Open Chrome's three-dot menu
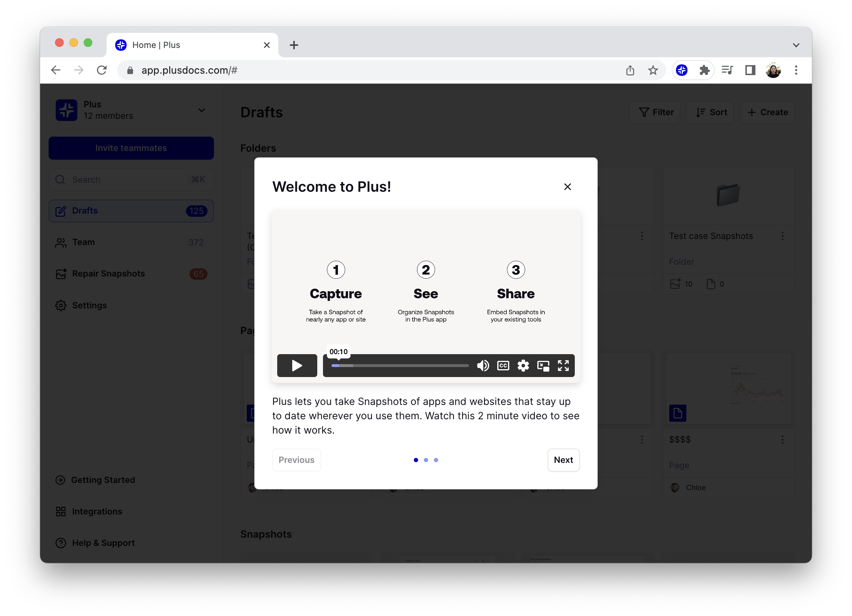The width and height of the screenshot is (852, 616). (795, 70)
